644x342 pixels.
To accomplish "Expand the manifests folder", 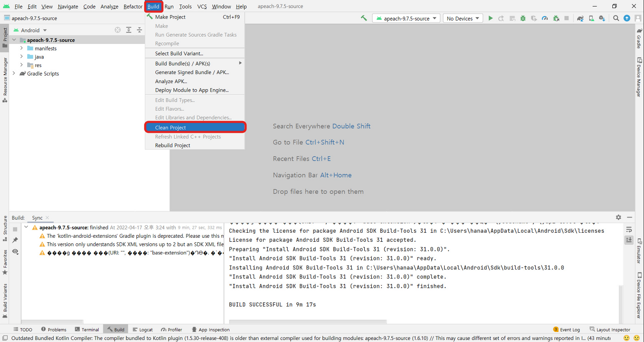I will [x=22, y=48].
